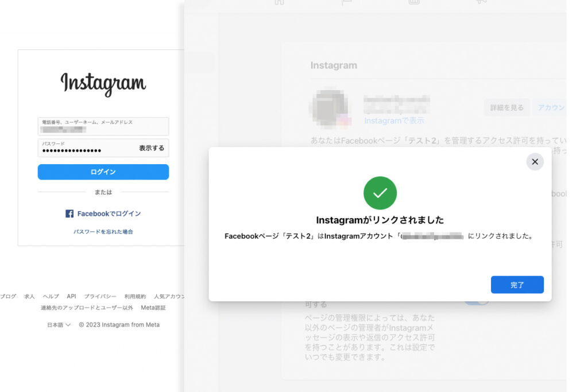The width and height of the screenshot is (588, 392).
Task: Open the 利用規約 footer link
Action: (135, 296)
